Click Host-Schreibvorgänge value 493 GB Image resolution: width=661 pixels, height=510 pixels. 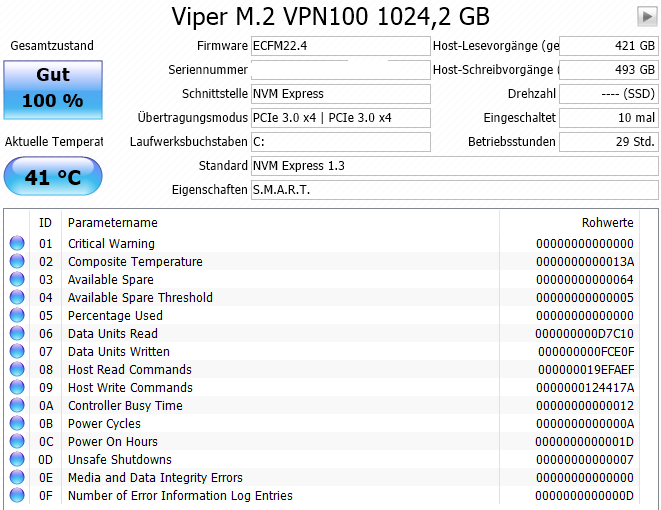pyautogui.click(x=608, y=70)
